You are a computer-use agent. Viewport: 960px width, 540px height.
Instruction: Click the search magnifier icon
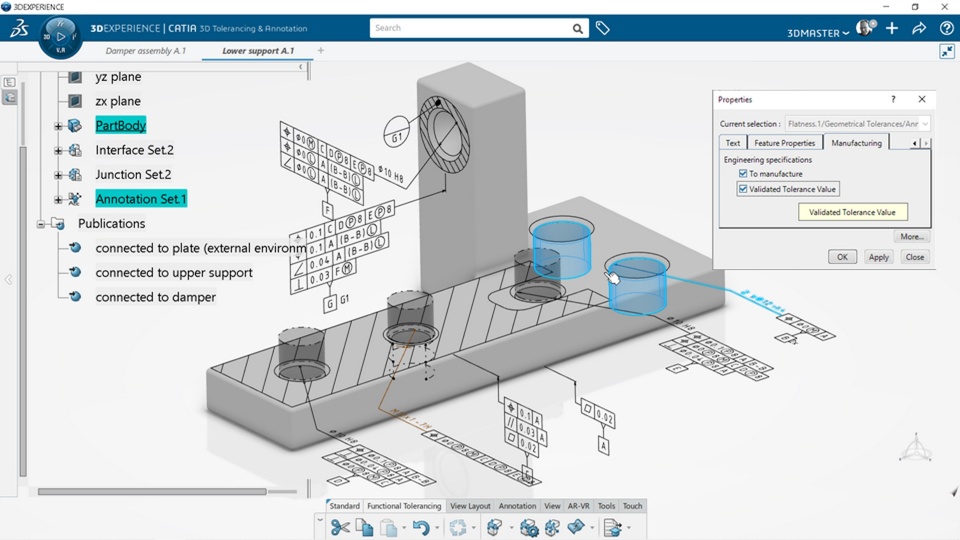click(577, 28)
